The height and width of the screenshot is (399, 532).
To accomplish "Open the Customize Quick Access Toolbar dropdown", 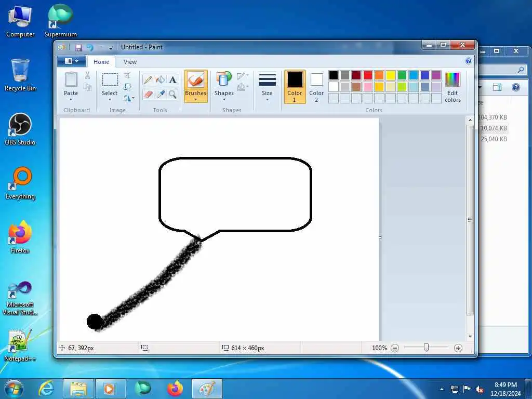I will coord(111,48).
